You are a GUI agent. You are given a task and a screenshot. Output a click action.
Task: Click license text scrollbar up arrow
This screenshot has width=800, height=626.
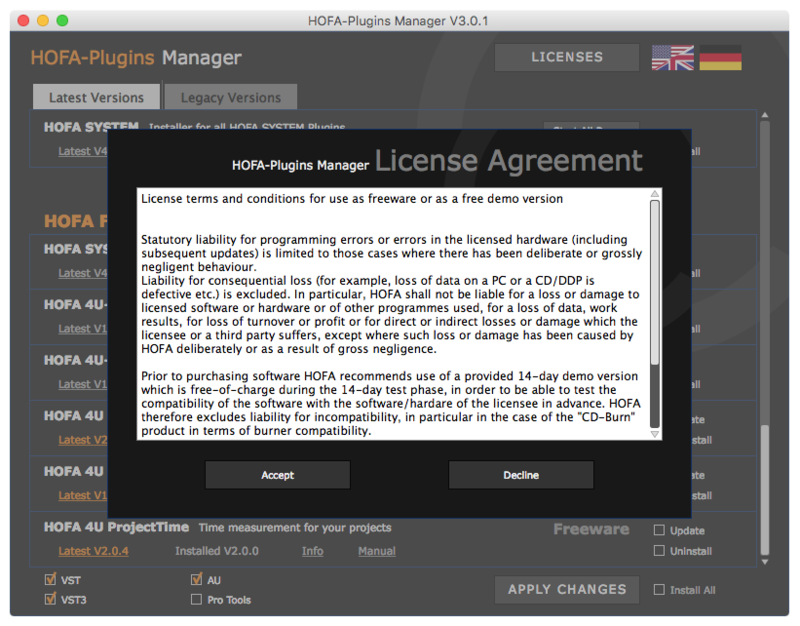(655, 194)
